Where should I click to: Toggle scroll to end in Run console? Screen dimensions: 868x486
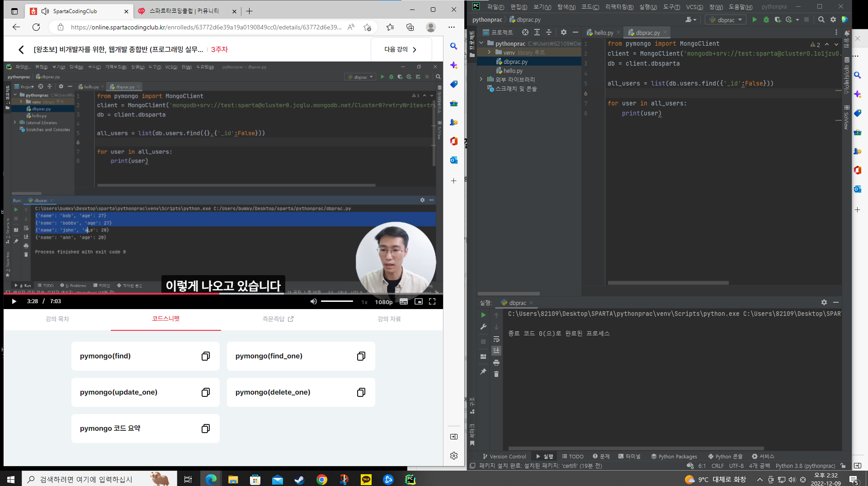[x=496, y=351]
